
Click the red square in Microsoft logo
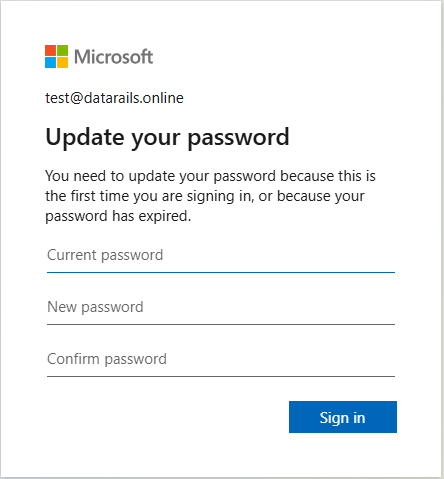pyautogui.click(x=50, y=50)
